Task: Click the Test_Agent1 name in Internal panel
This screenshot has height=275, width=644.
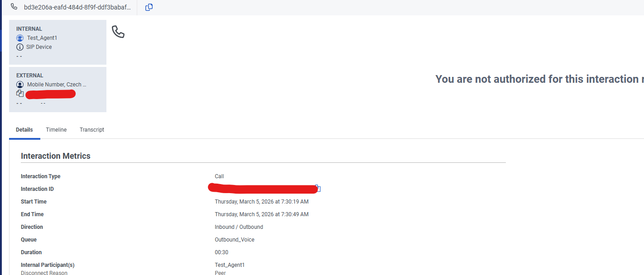Action: pyautogui.click(x=42, y=38)
